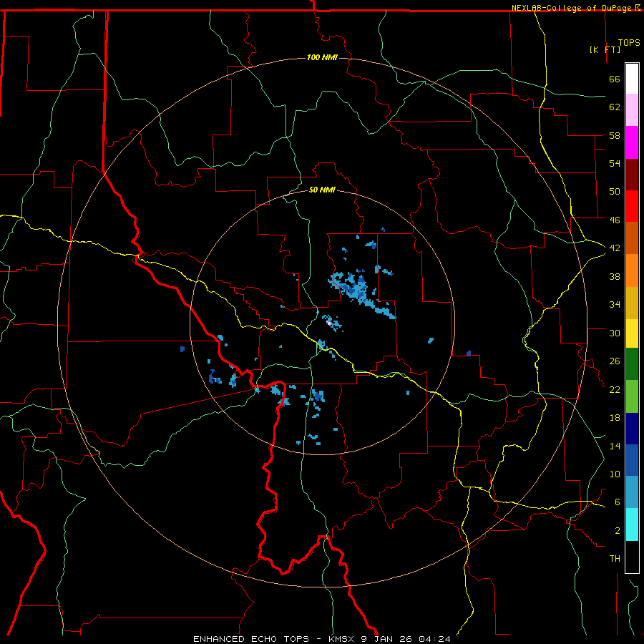Click the black TH swatch at legend bottom

click(x=632, y=557)
